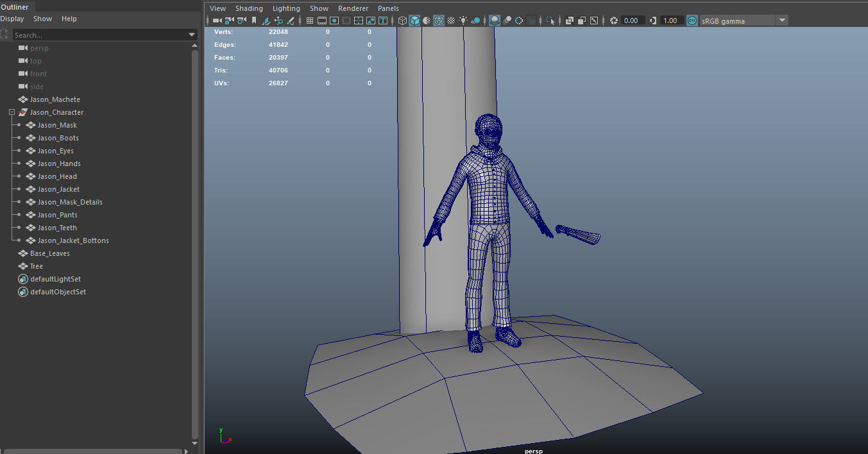The height and width of the screenshot is (454, 868).
Task: Select the Jason_Mask_Details node
Action: coord(70,202)
